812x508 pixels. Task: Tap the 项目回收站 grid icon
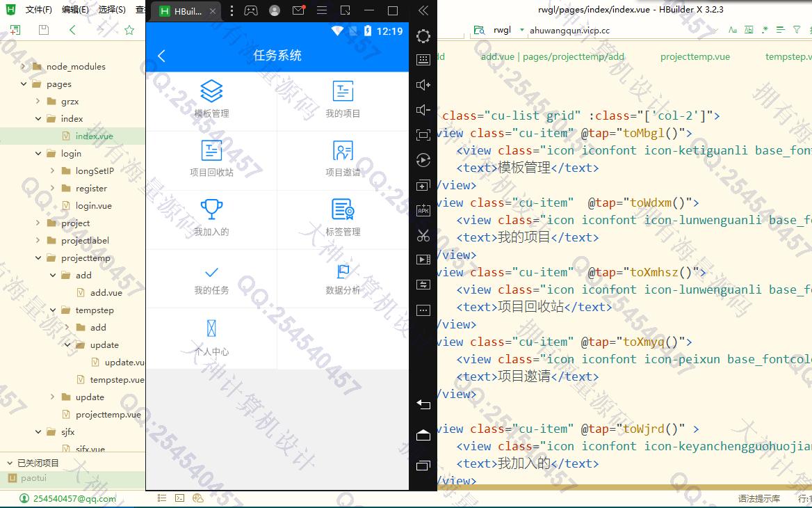211,150
